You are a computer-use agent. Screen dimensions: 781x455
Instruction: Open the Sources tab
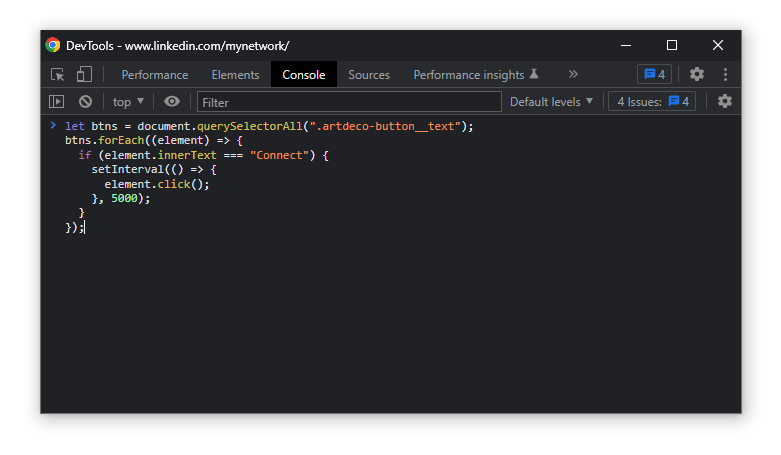pos(369,75)
